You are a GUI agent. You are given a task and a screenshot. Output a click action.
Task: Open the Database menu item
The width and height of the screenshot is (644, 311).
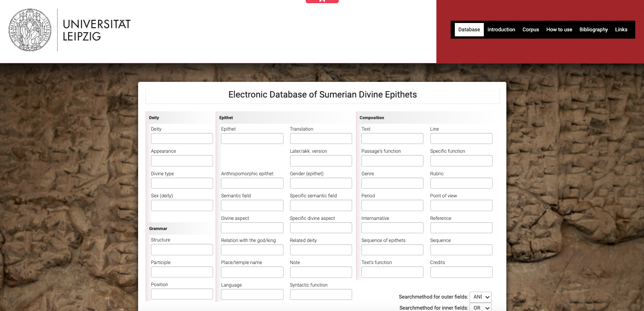[x=469, y=29]
